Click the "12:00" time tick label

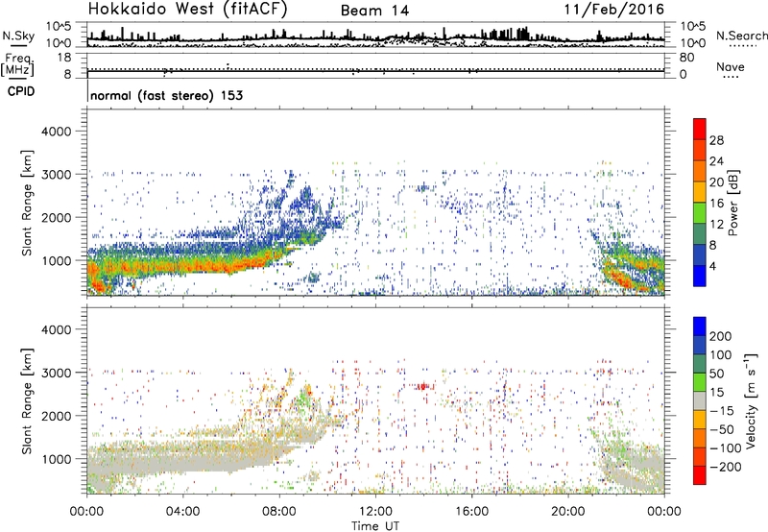(375, 512)
